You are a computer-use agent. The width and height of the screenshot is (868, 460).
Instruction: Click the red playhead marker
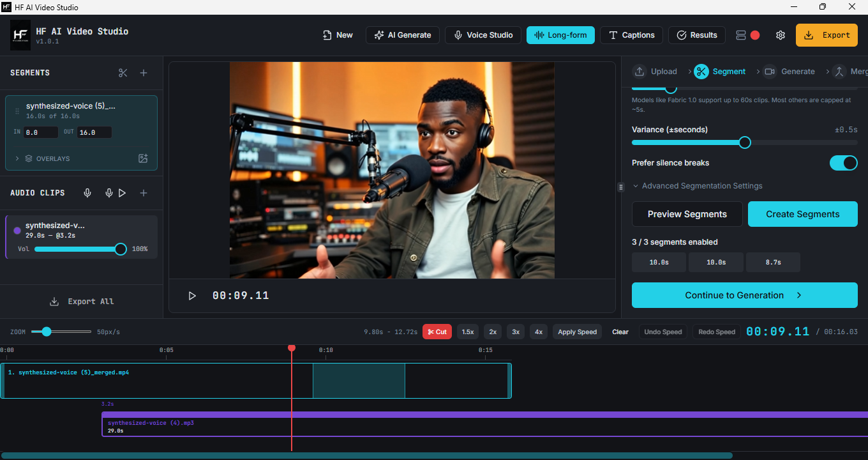point(292,348)
